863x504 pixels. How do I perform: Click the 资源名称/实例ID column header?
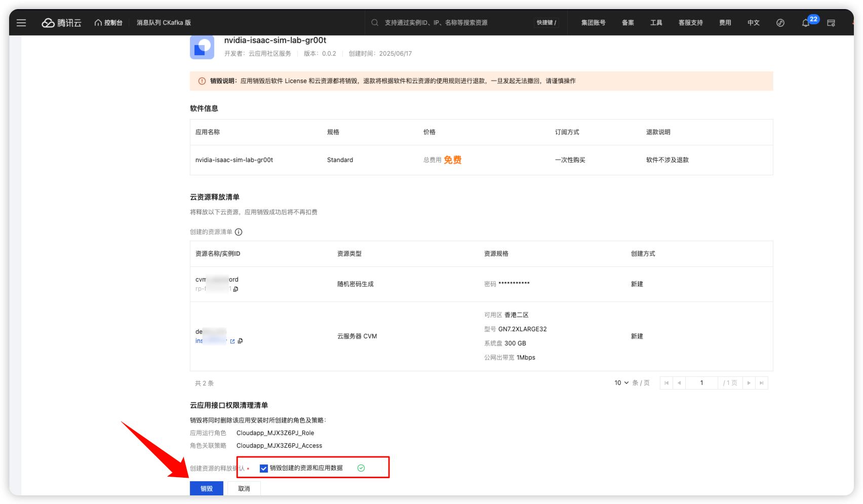218,254
